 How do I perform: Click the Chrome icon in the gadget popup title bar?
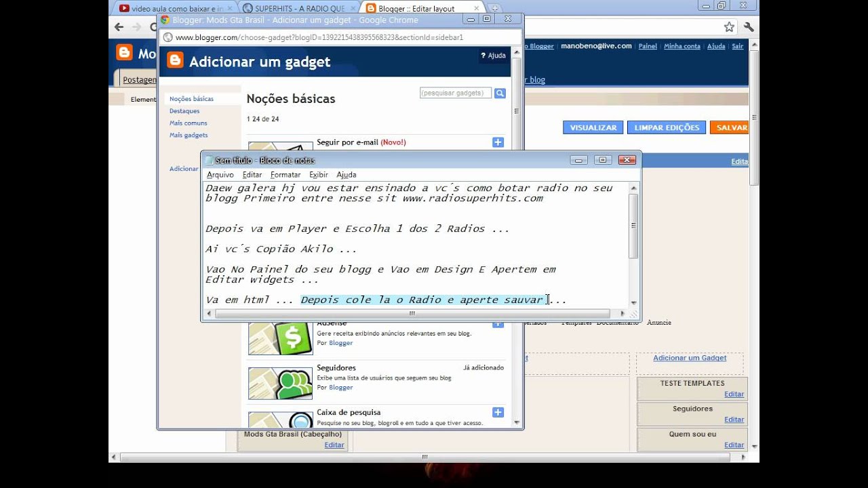click(165, 20)
